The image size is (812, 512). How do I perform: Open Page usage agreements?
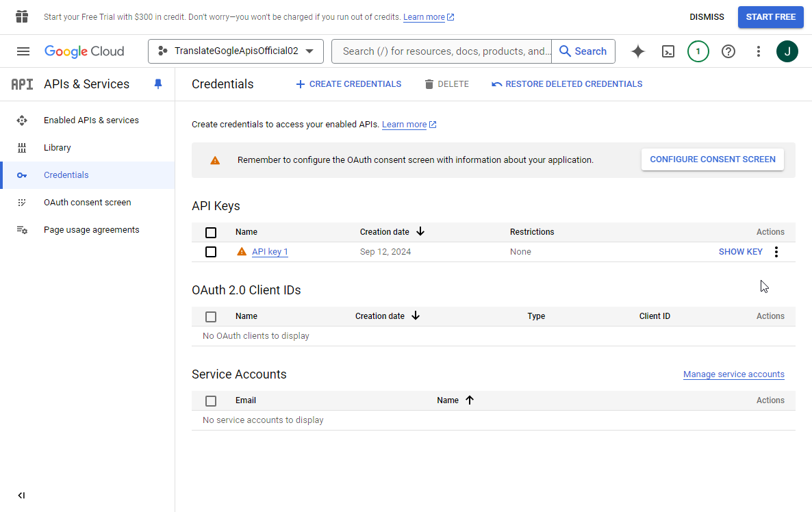click(x=92, y=230)
